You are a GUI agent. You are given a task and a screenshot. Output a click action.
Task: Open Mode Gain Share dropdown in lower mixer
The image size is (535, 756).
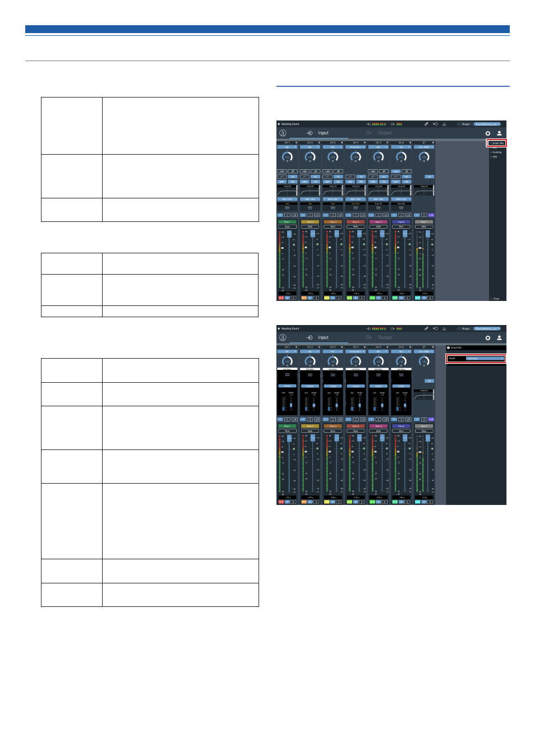[x=485, y=358]
